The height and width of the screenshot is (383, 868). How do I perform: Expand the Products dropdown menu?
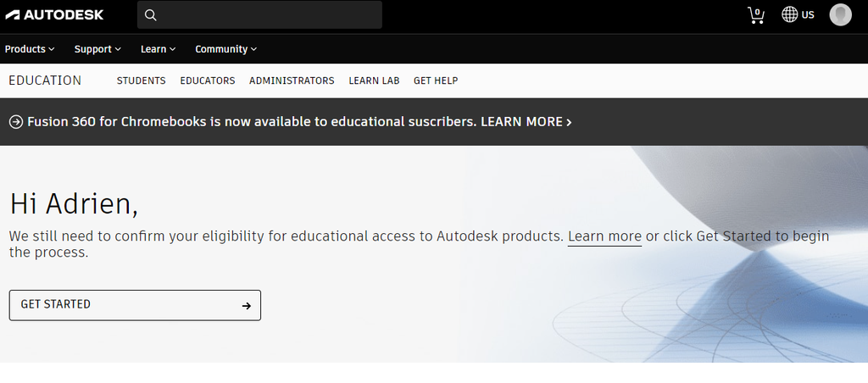point(30,49)
